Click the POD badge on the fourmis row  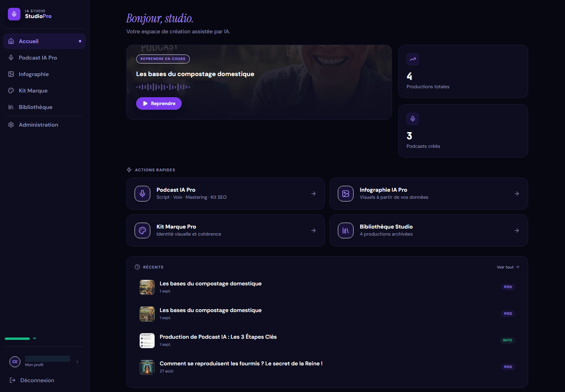click(x=508, y=367)
